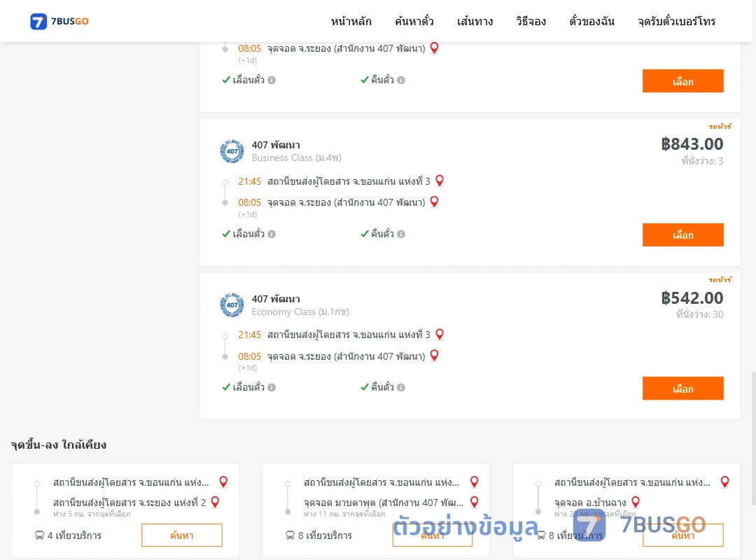756x560 pixels.
Task: Click origin map pin in มาบตาพุด card
Action: pyautogui.click(x=475, y=482)
